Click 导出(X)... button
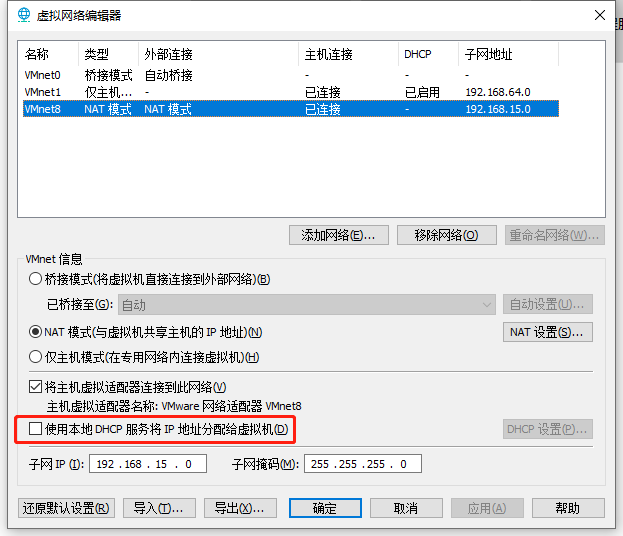 point(240,508)
